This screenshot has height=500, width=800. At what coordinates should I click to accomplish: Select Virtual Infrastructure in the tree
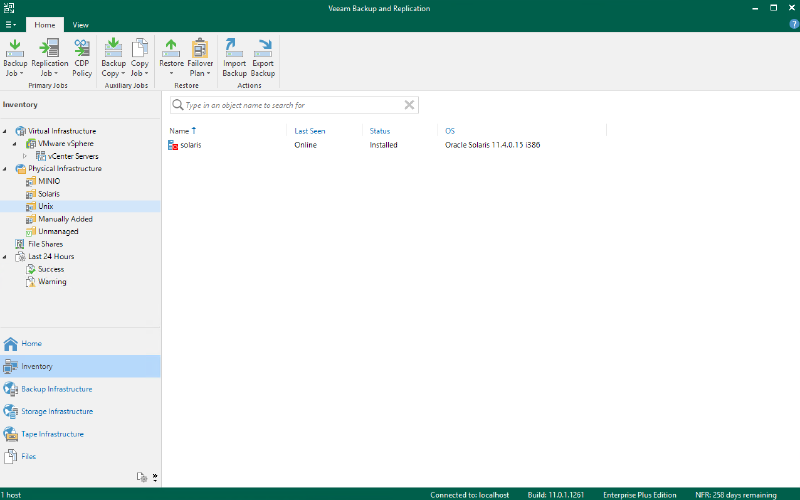(x=62, y=131)
